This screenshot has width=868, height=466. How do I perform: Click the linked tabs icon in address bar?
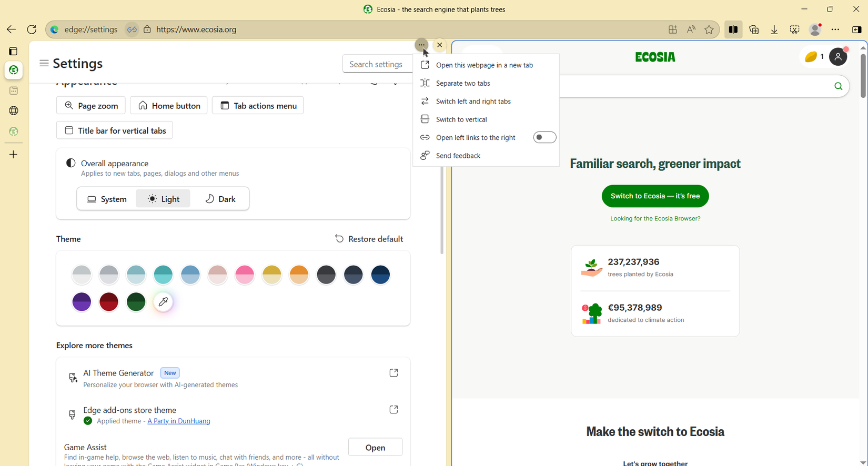[132, 29]
